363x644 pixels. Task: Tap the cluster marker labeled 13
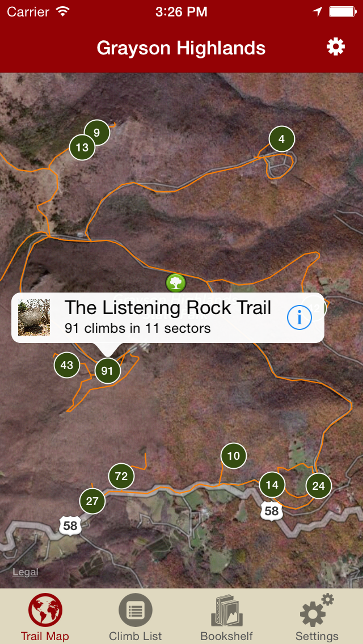pyautogui.click(x=82, y=147)
